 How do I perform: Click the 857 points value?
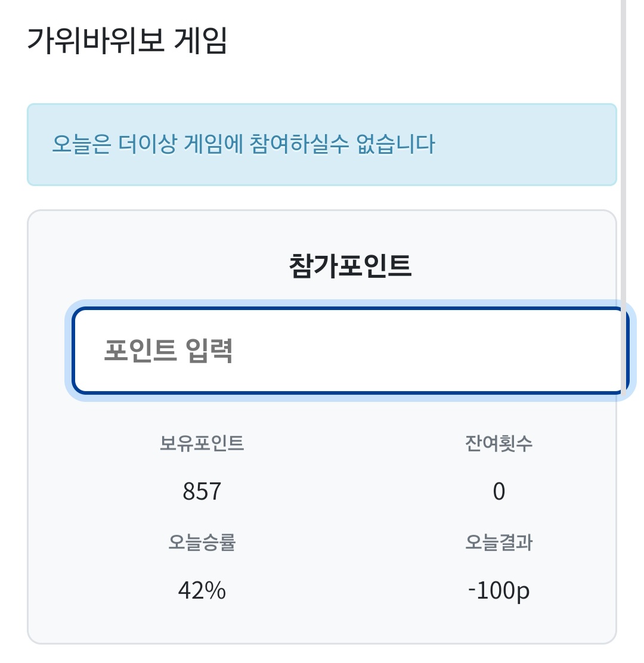tap(202, 492)
